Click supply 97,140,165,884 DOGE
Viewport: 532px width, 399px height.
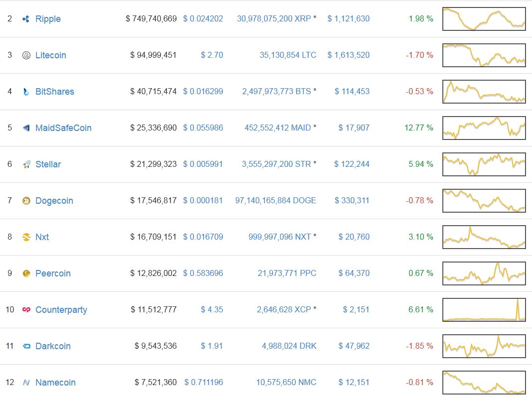(275, 201)
